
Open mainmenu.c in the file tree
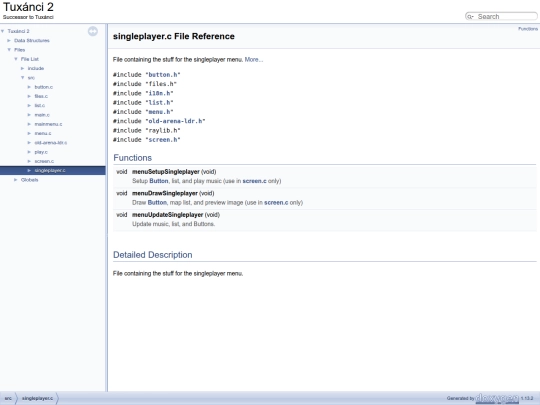49,124
